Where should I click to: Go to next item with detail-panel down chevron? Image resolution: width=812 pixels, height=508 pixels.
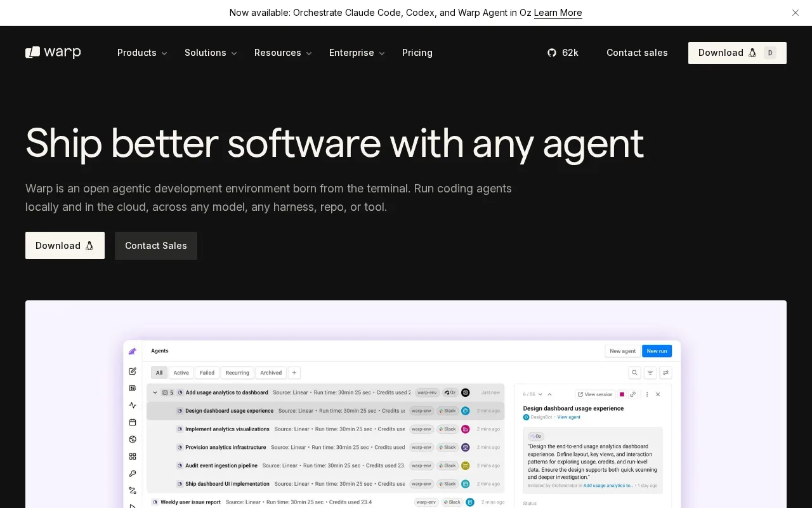[x=540, y=394]
